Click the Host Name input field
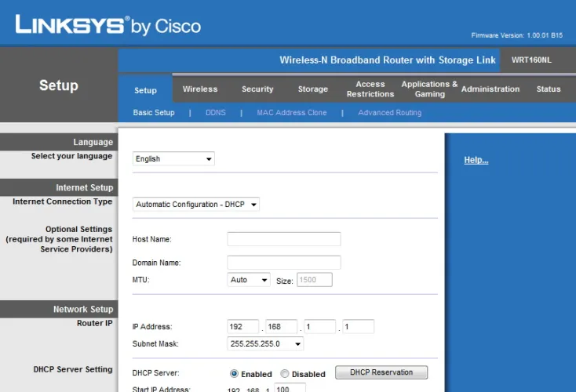 tap(283, 239)
